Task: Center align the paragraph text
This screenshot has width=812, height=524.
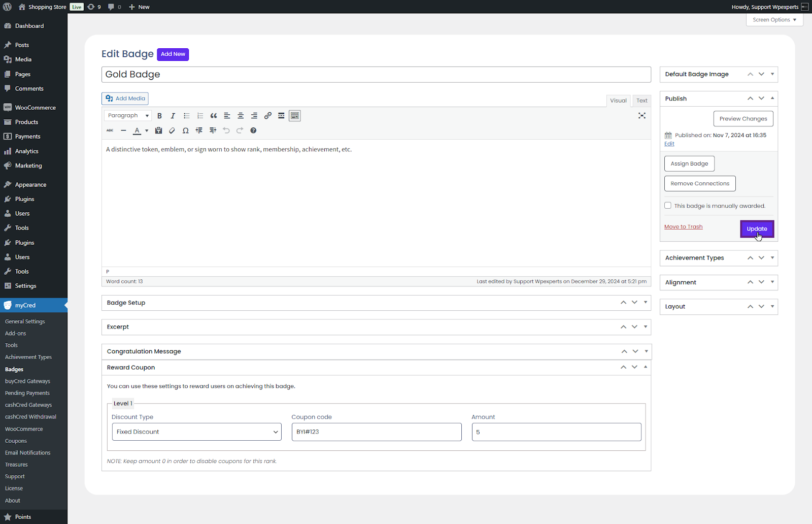Action: [241, 116]
